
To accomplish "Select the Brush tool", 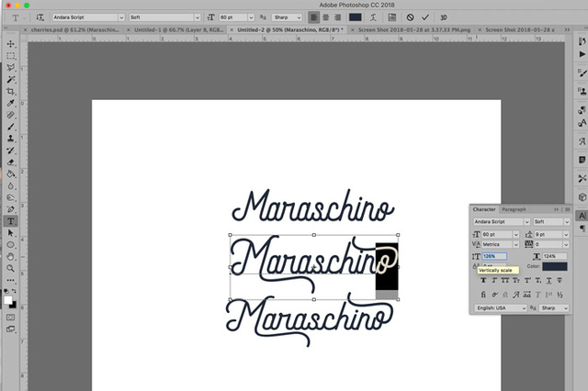I will click(x=10, y=127).
